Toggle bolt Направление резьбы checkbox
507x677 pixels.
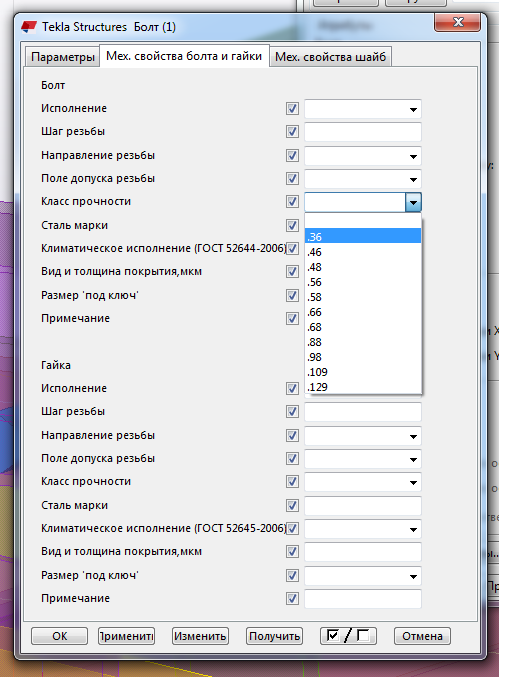[x=292, y=155]
